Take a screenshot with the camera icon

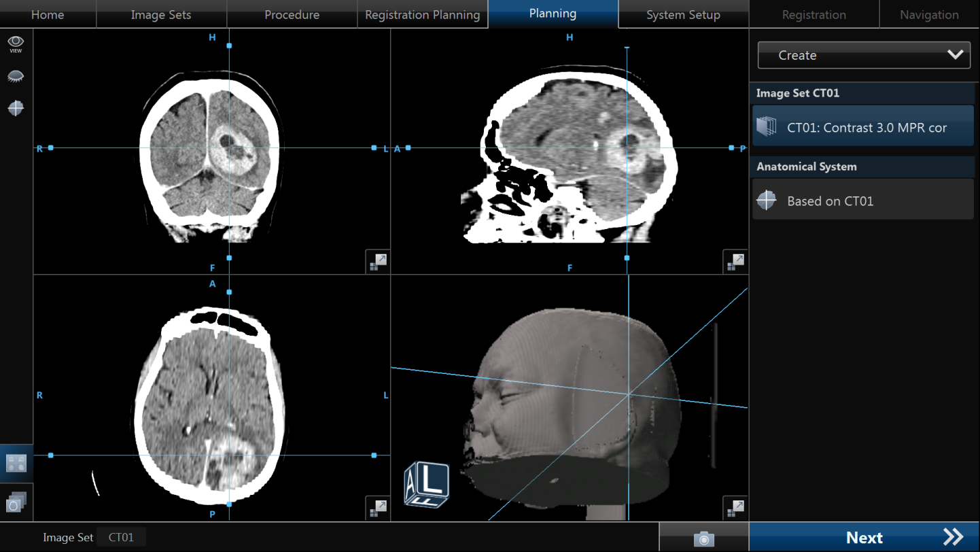[703, 538]
